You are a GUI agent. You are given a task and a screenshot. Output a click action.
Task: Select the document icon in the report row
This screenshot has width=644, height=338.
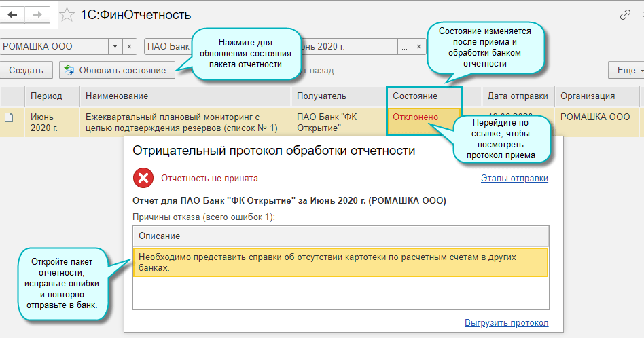tap(9, 117)
